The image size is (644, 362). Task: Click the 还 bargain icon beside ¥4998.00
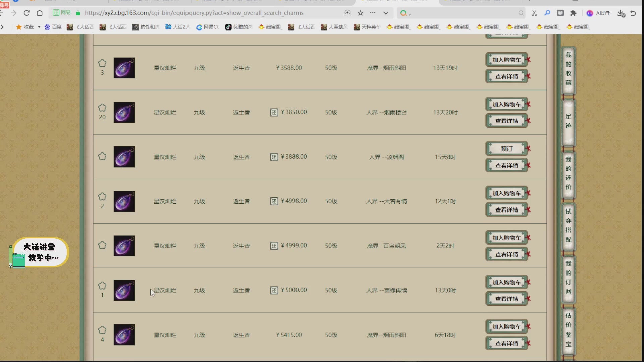pyautogui.click(x=274, y=201)
